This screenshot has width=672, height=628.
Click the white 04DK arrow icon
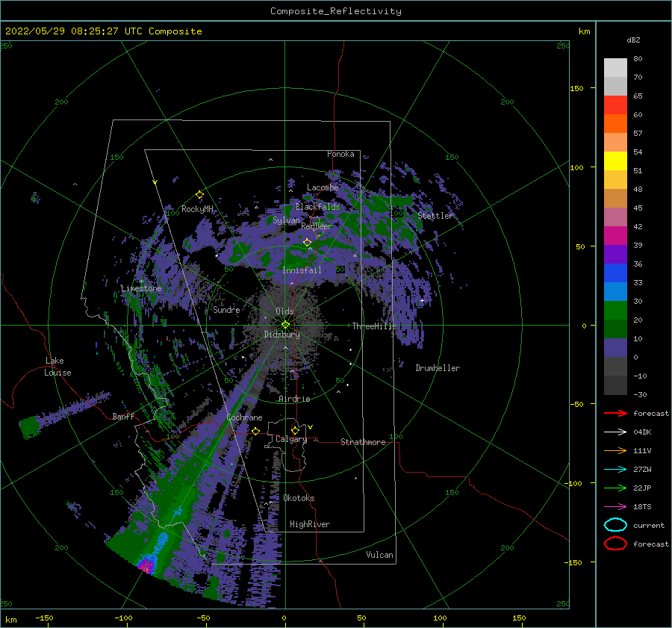click(615, 432)
